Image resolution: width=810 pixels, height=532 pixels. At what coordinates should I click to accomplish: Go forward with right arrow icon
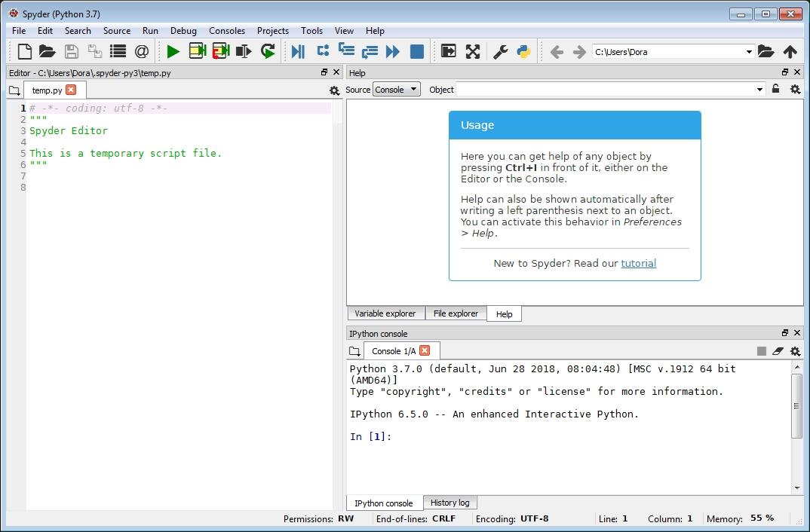pos(580,51)
